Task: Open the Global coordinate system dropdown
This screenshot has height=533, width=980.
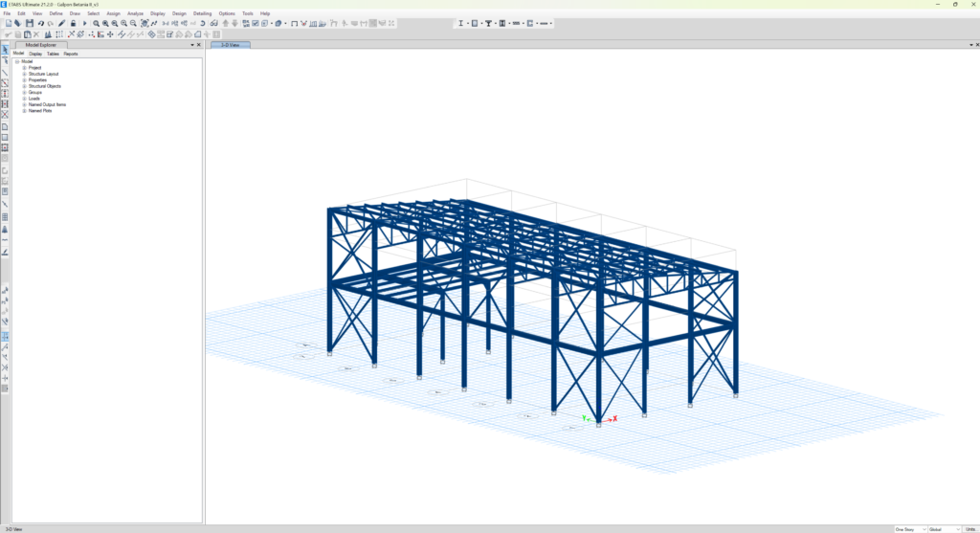Action: click(x=945, y=529)
